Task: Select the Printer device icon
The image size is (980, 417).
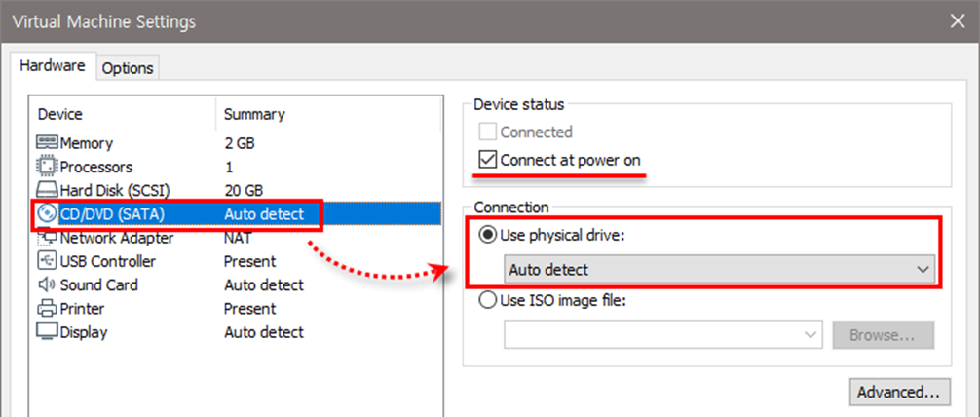Action: click(x=48, y=309)
